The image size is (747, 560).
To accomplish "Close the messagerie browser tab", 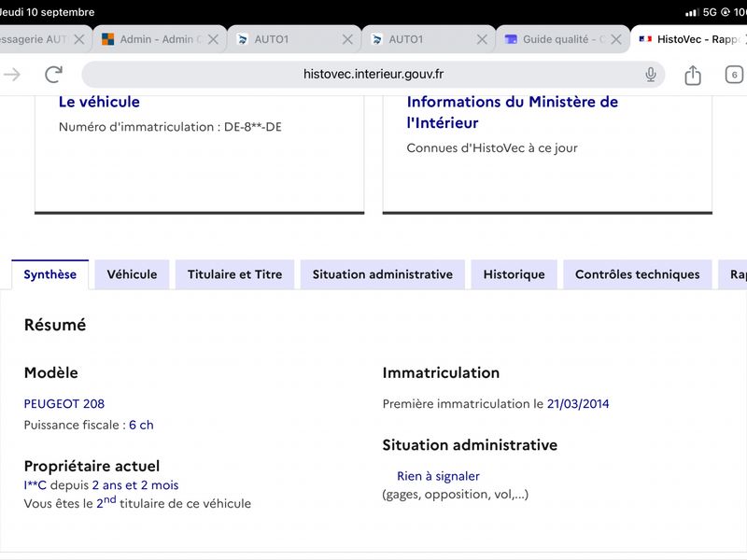I will 79,39.
